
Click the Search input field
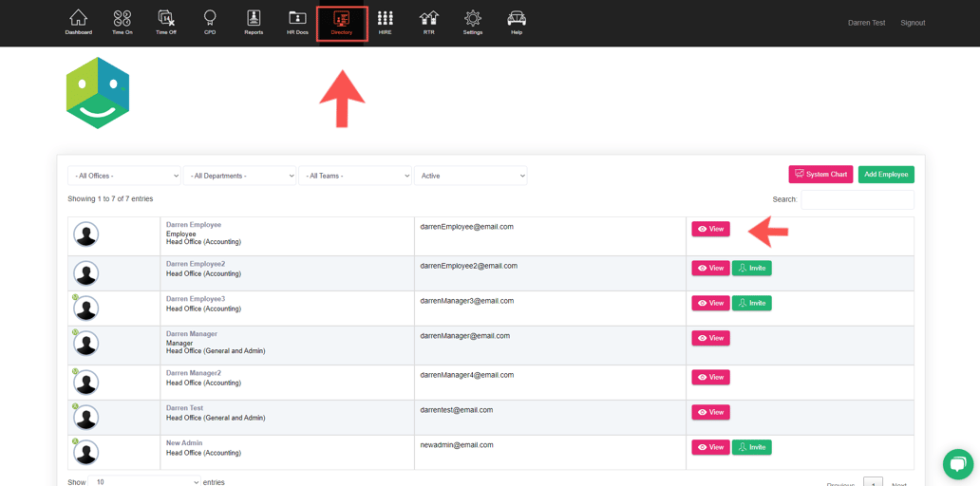(x=857, y=199)
